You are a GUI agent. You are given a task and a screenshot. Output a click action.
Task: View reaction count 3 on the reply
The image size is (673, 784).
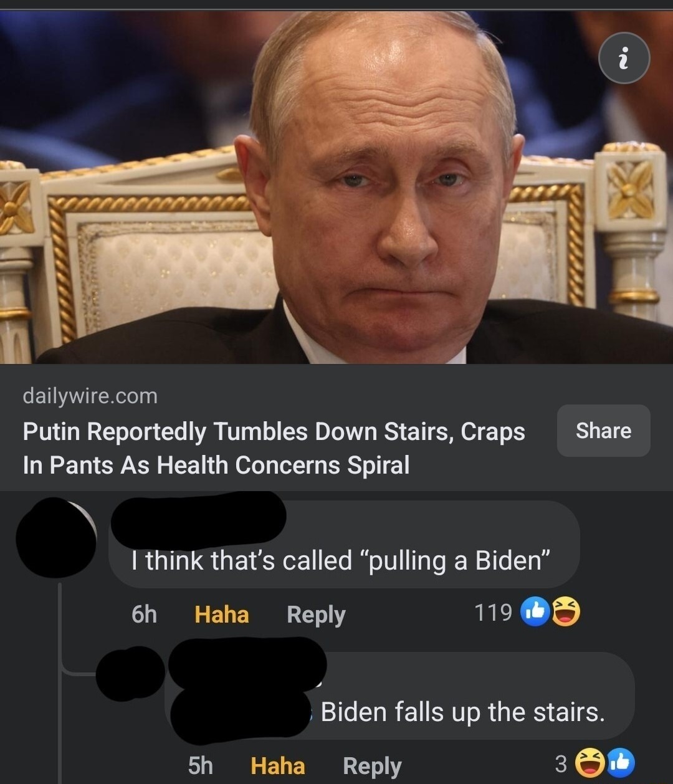point(561,763)
